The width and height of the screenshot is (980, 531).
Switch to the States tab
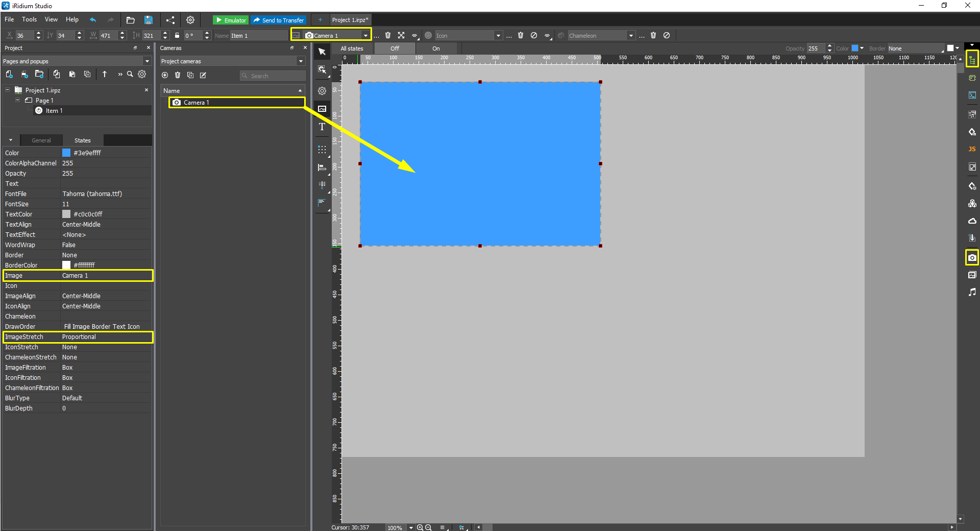click(x=82, y=140)
